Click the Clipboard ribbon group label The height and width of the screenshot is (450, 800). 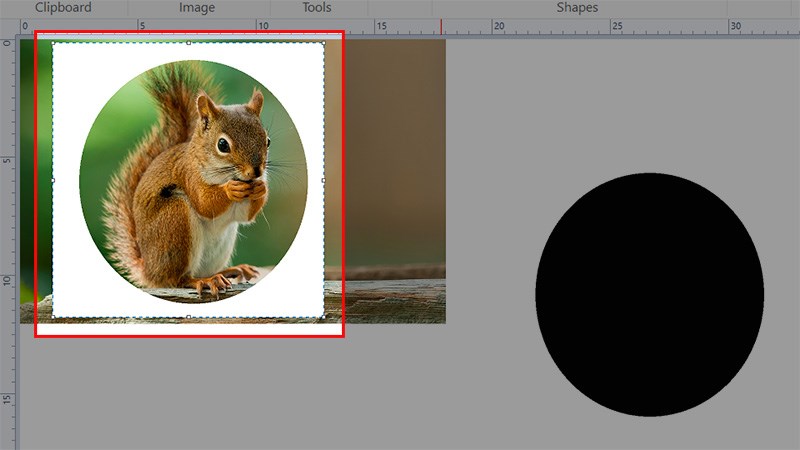(x=63, y=8)
